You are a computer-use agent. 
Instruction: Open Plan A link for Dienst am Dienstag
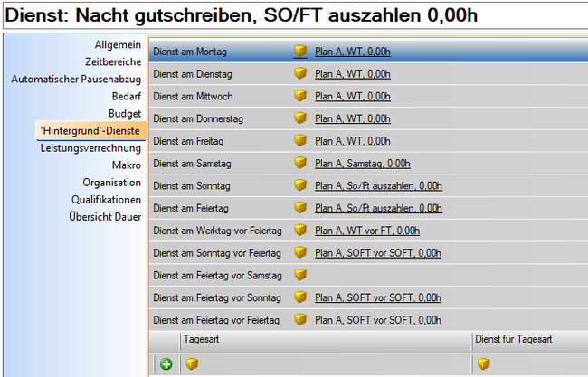click(353, 74)
